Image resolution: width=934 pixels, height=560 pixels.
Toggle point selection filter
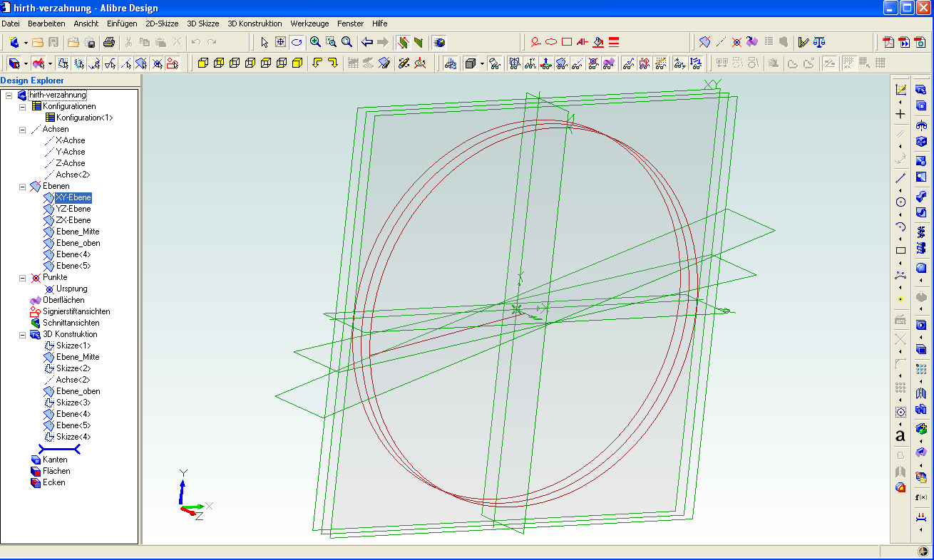(x=157, y=63)
